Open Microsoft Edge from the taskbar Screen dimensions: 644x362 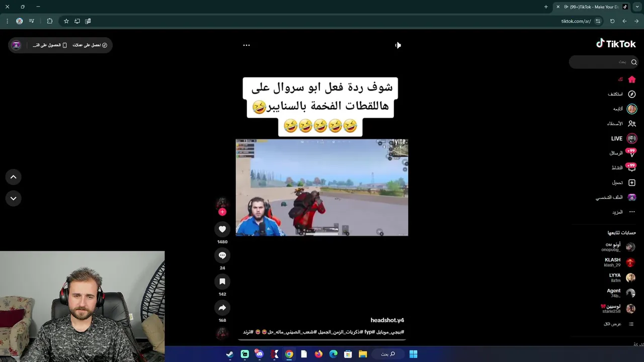(333, 354)
